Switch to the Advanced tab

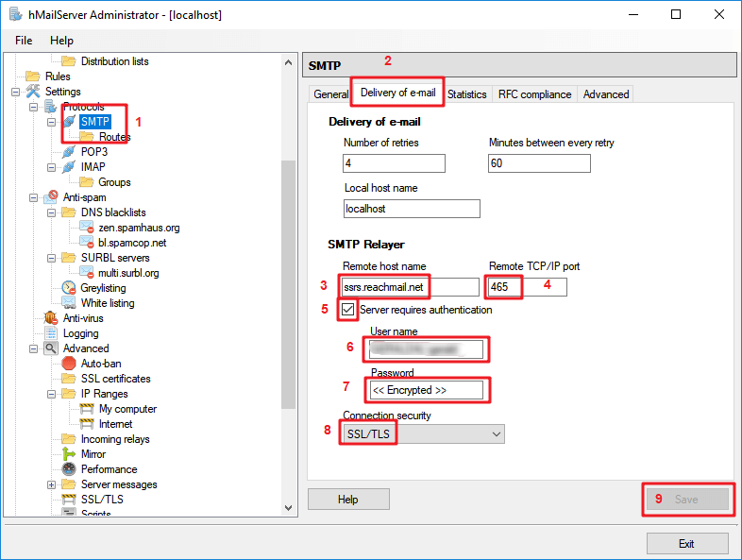(606, 94)
